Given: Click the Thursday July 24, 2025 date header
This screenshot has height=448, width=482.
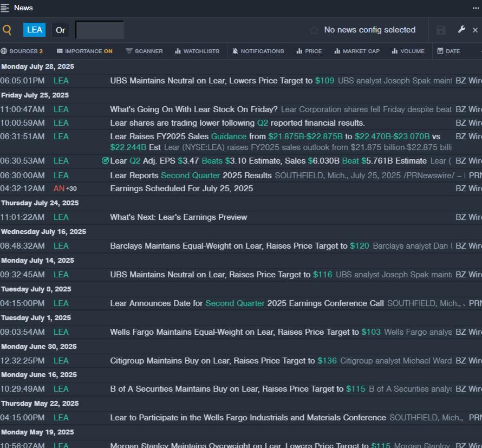Looking at the screenshot, I should pos(40,203).
